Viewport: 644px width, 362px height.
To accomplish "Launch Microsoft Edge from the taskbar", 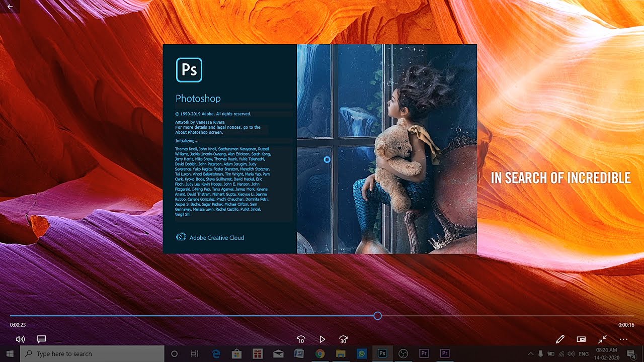I will (216, 353).
